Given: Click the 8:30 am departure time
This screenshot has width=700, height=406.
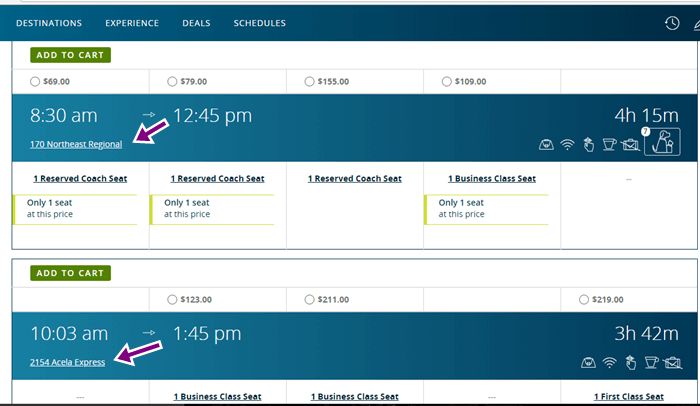Looking at the screenshot, I should coord(63,116).
